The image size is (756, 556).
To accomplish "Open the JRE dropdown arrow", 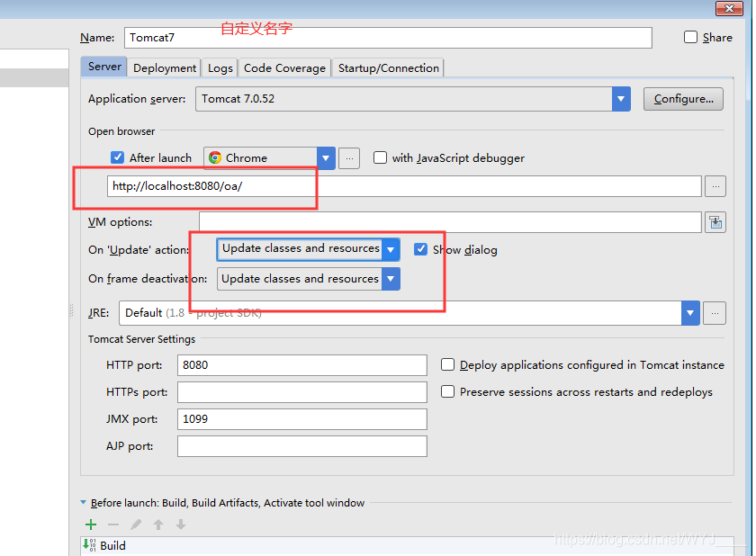I will pos(690,313).
